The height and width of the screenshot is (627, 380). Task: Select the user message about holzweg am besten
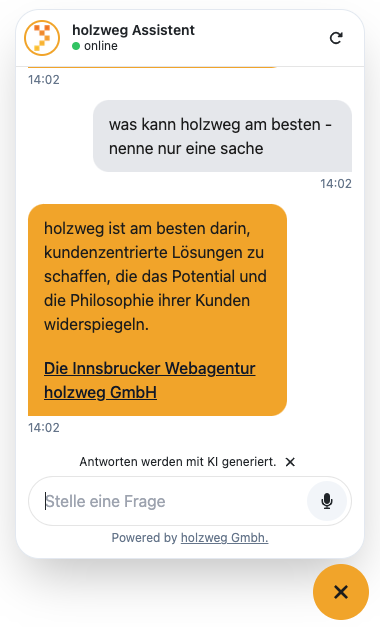(222, 136)
